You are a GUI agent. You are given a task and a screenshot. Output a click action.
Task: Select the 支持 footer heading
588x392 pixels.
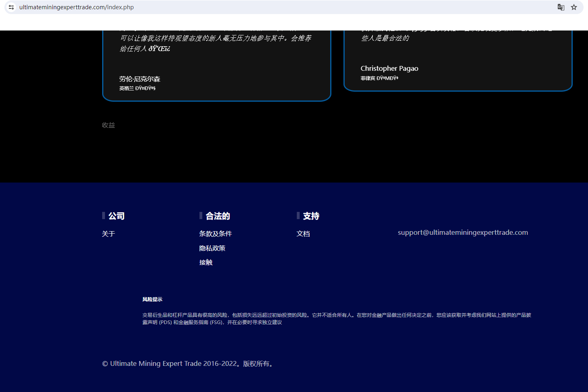click(x=311, y=216)
